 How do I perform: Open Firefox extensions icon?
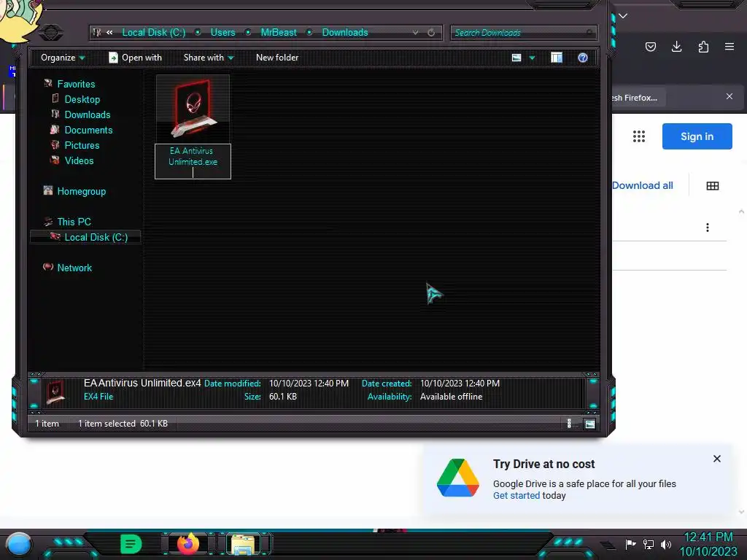703,47
